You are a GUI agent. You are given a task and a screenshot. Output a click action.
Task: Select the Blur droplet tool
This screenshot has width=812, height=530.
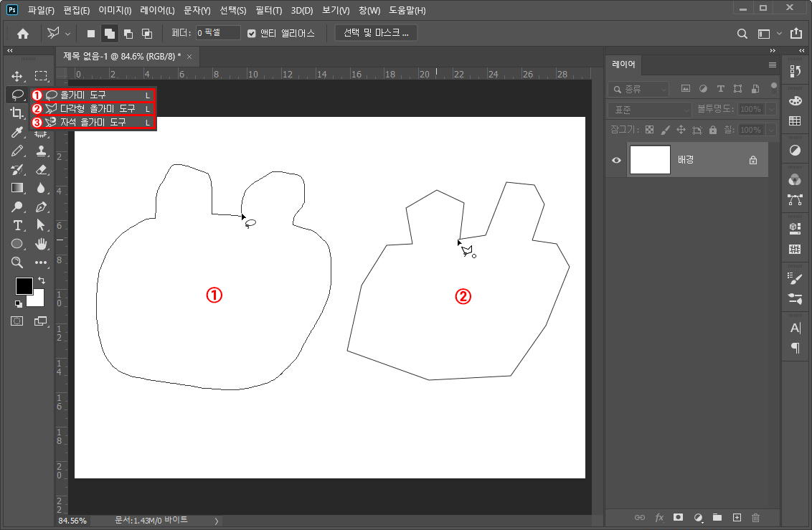coord(41,188)
